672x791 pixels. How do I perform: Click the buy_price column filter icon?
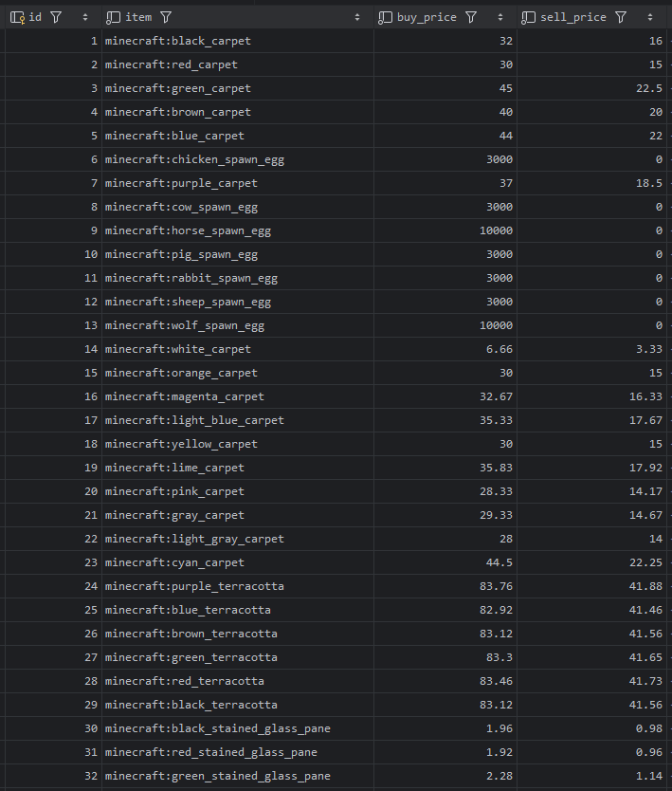[471, 18]
